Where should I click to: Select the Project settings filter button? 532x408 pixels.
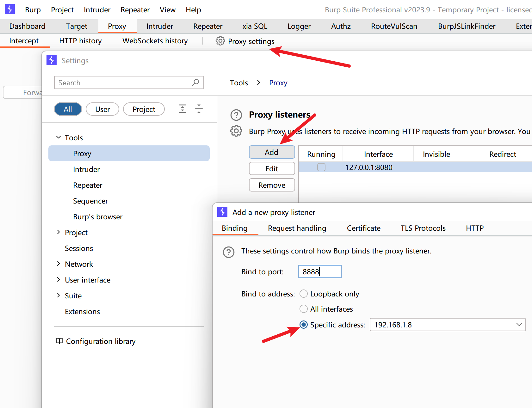pos(144,109)
